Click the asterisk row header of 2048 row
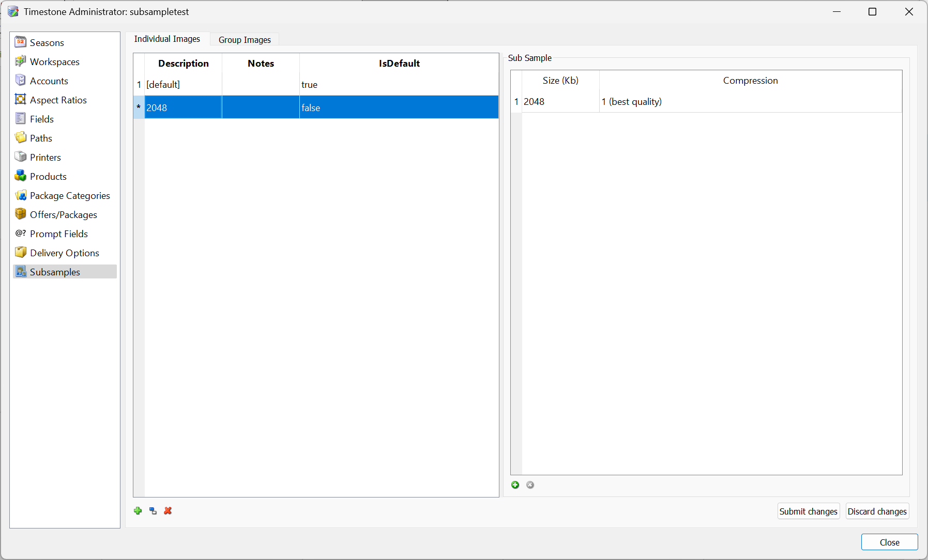928x560 pixels. (139, 107)
